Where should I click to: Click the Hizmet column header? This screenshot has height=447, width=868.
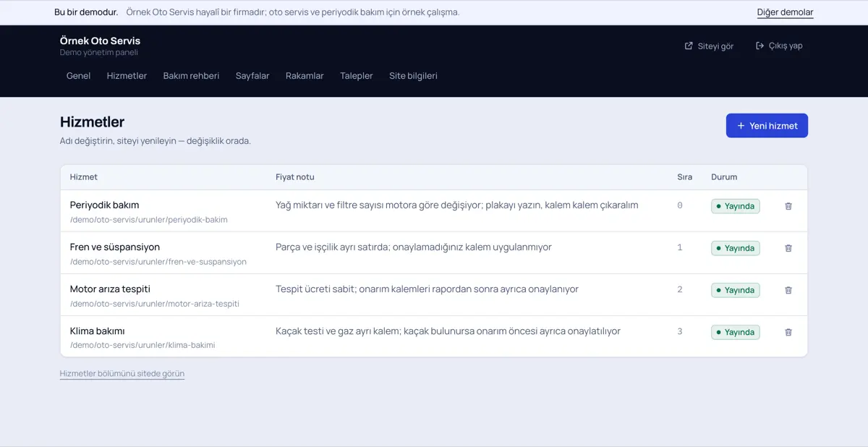[84, 177]
